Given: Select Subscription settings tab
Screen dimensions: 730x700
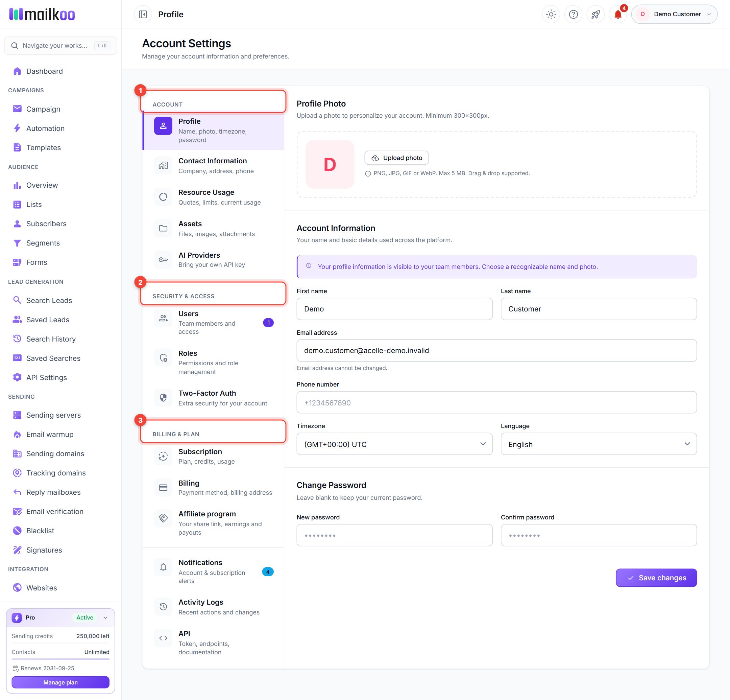Looking at the screenshot, I should tap(213, 456).
